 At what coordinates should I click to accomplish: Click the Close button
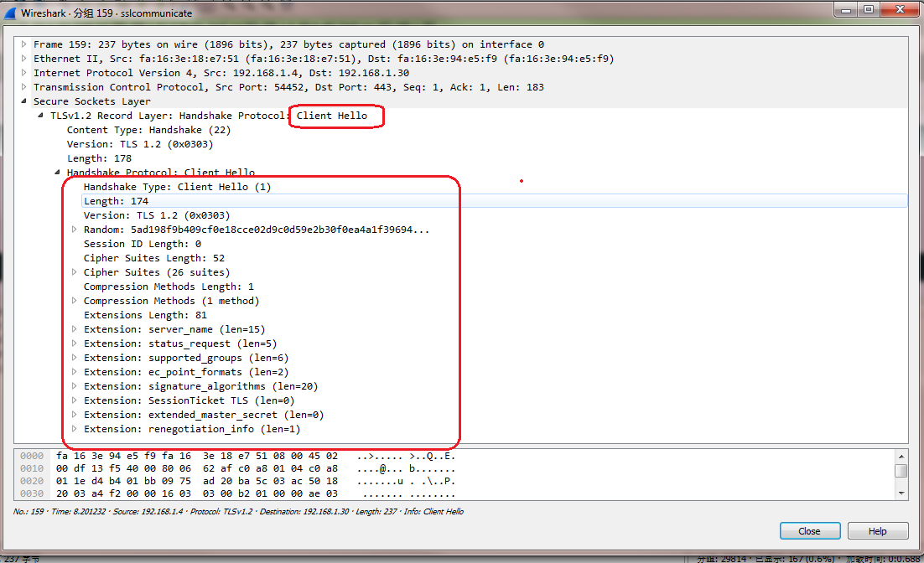pos(810,530)
